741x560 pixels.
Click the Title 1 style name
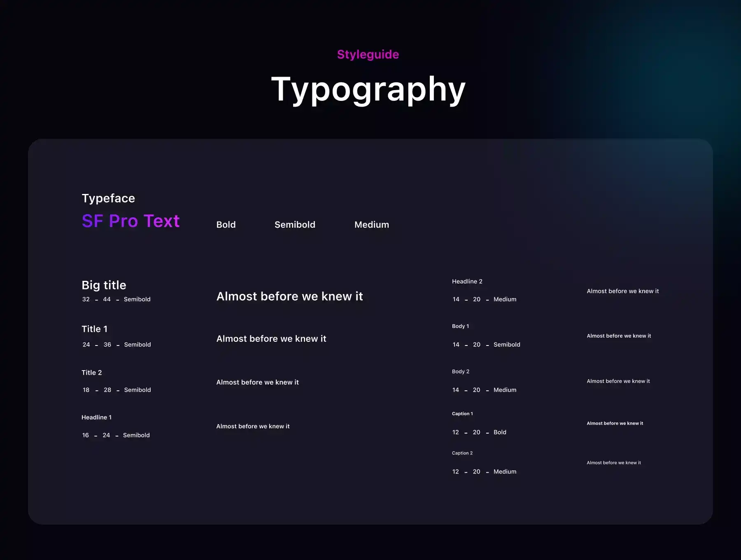(94, 329)
